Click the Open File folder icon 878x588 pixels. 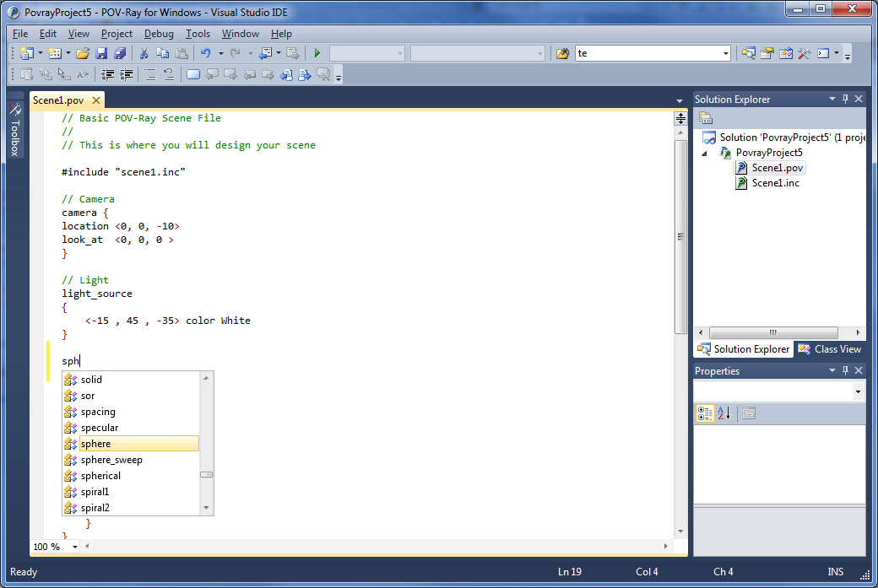83,53
